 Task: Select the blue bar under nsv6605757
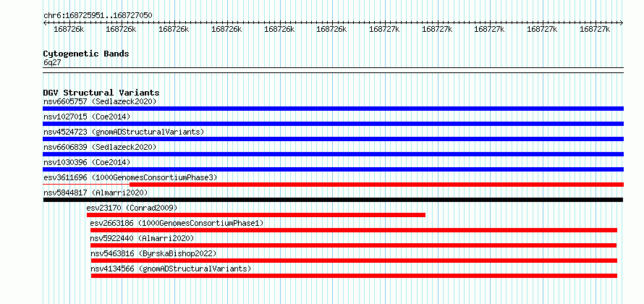(x=333, y=109)
